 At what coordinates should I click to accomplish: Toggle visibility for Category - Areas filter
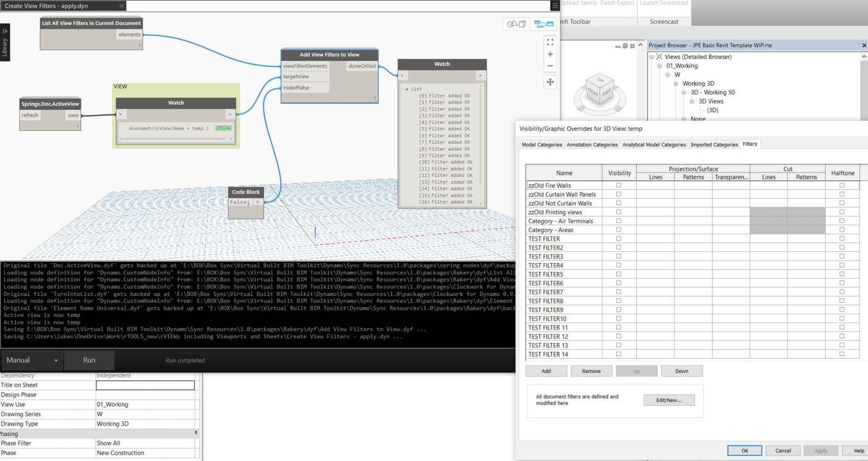pyautogui.click(x=619, y=230)
